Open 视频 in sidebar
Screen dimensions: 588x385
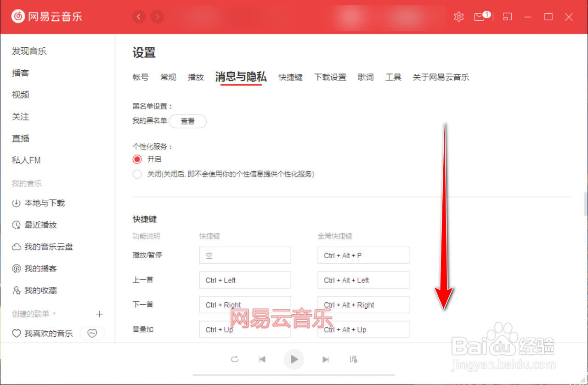click(21, 95)
